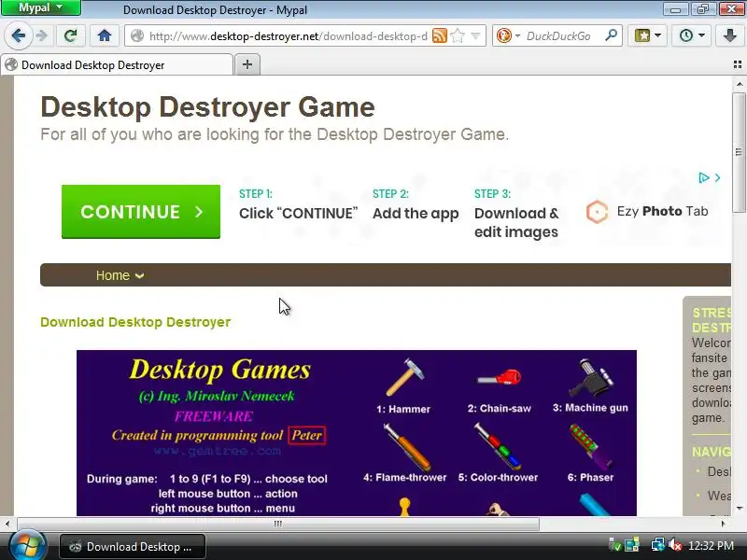747x560 pixels.
Task: Click the green CONTINUE ad button
Action: (141, 212)
